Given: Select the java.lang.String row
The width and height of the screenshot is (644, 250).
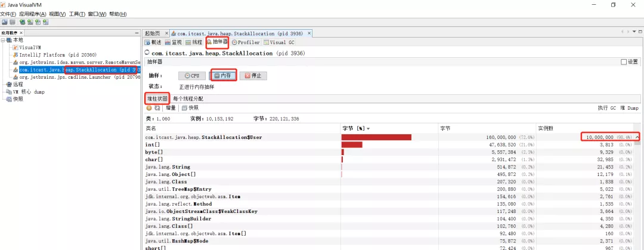Looking at the screenshot, I should click(389, 167).
